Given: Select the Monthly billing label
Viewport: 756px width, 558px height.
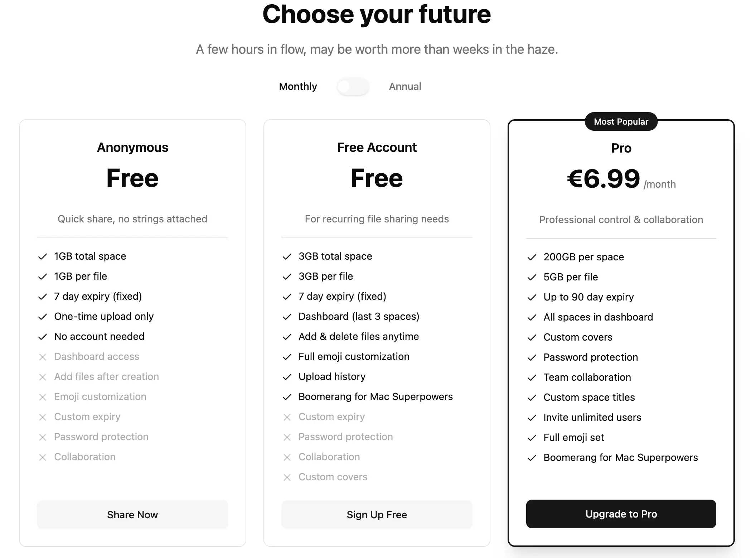Looking at the screenshot, I should (298, 87).
